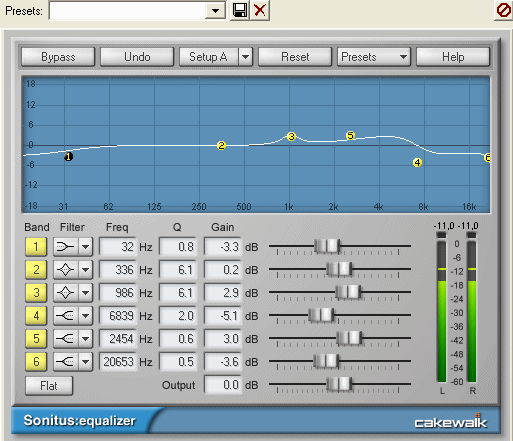Click band 6 gain slider handle

(x=326, y=361)
